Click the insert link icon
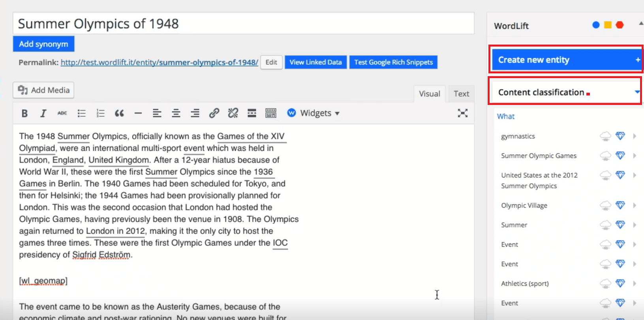The height and width of the screenshot is (320, 644). point(214,114)
